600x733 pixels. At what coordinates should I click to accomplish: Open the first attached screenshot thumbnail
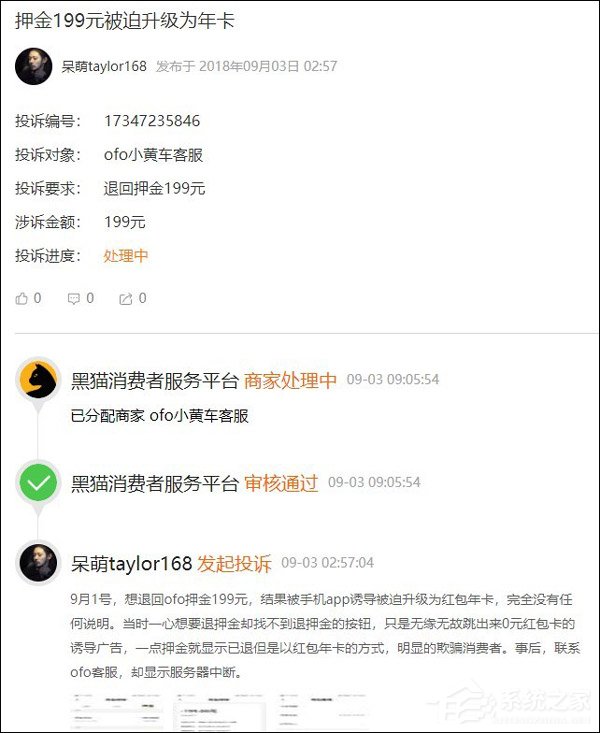(x=117, y=711)
